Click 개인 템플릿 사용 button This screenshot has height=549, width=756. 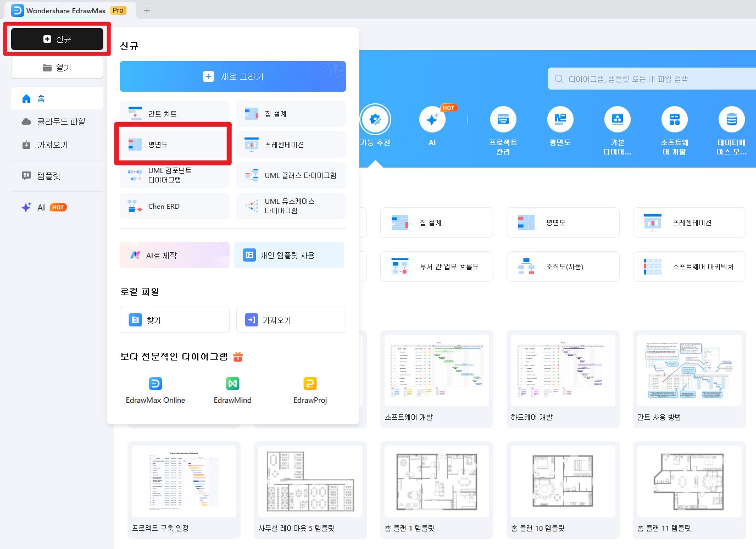point(289,255)
